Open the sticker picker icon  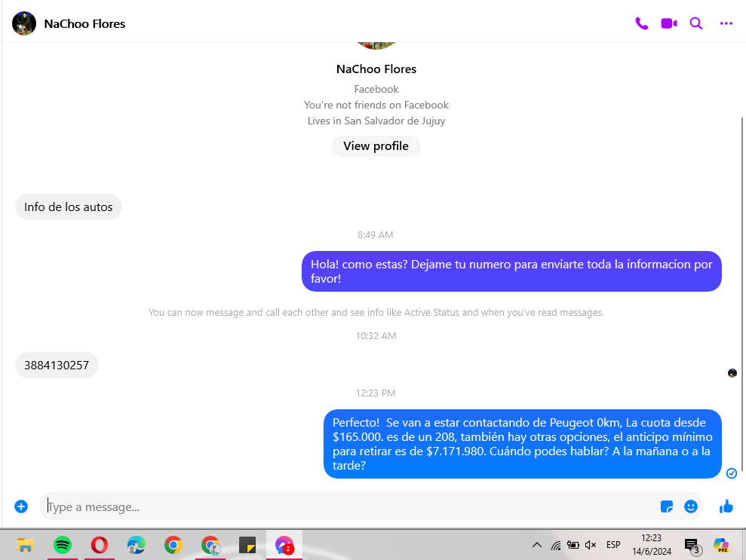tap(667, 506)
